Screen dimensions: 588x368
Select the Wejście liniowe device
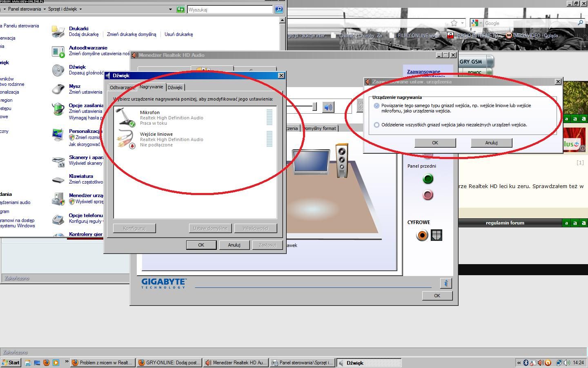click(195, 139)
